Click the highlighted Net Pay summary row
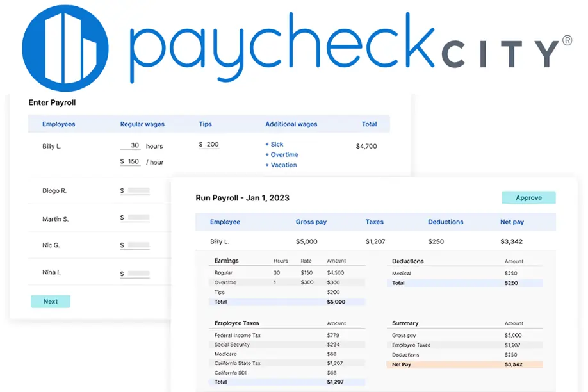 [x=464, y=364]
